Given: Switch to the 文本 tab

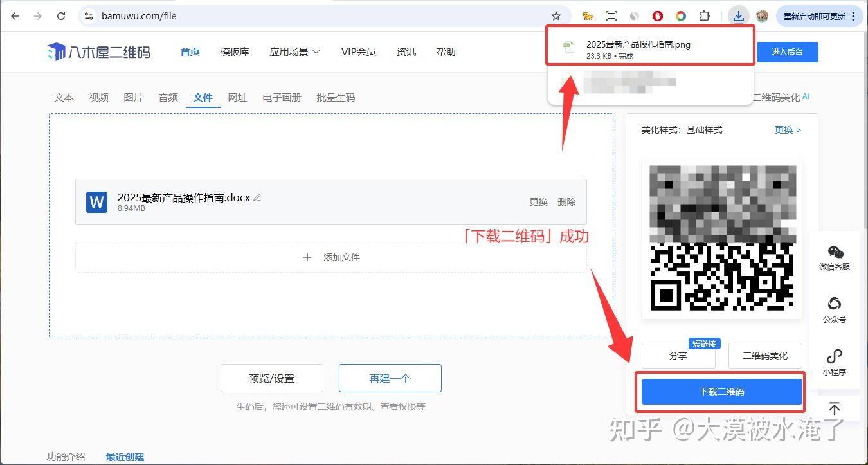Looking at the screenshot, I should (x=64, y=97).
